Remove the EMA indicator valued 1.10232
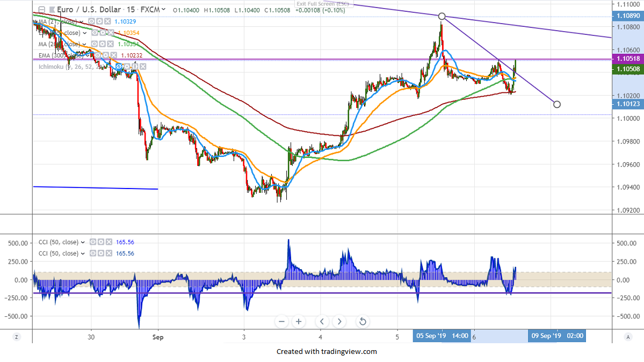This screenshot has width=644, height=362. pos(113,55)
